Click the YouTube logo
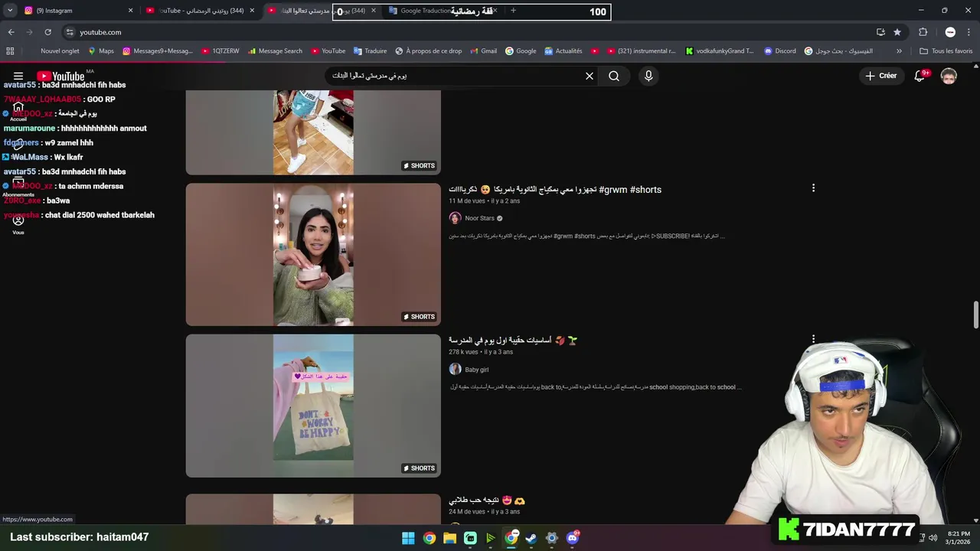This screenshot has height=551, width=980. click(x=60, y=76)
